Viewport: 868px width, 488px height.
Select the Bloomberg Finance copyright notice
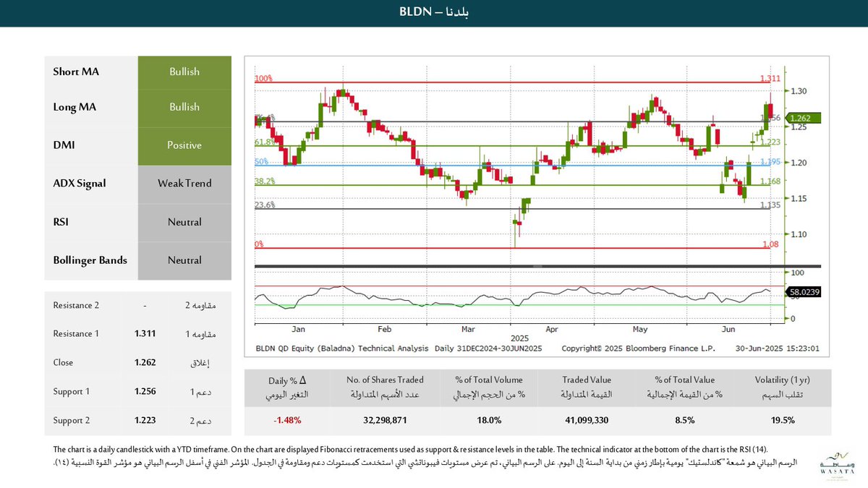(x=638, y=348)
